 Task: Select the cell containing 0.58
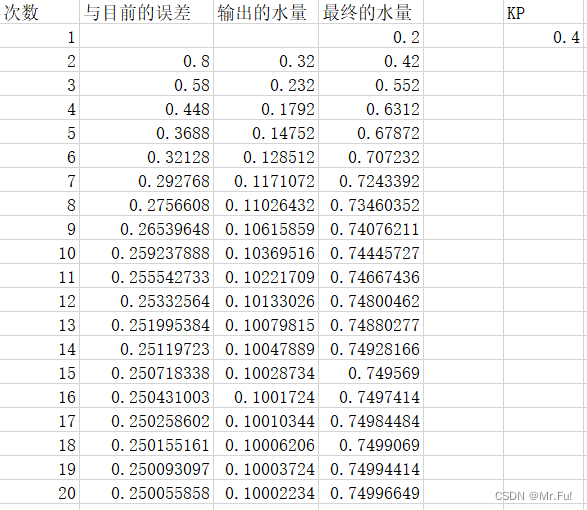(x=146, y=84)
